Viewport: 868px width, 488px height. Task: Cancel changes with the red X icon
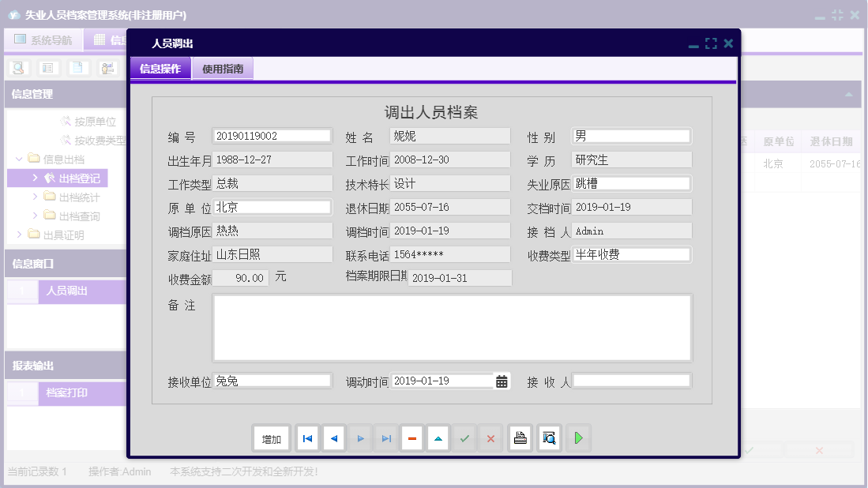[x=490, y=438]
